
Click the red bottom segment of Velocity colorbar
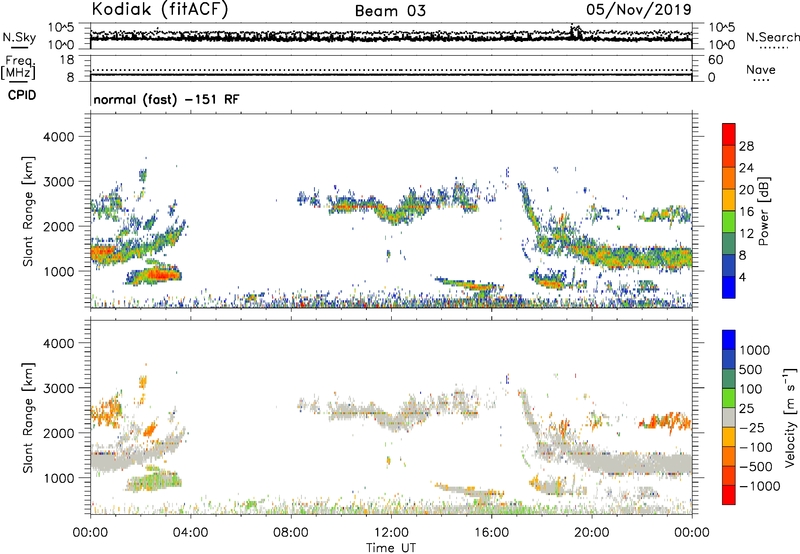(729, 495)
